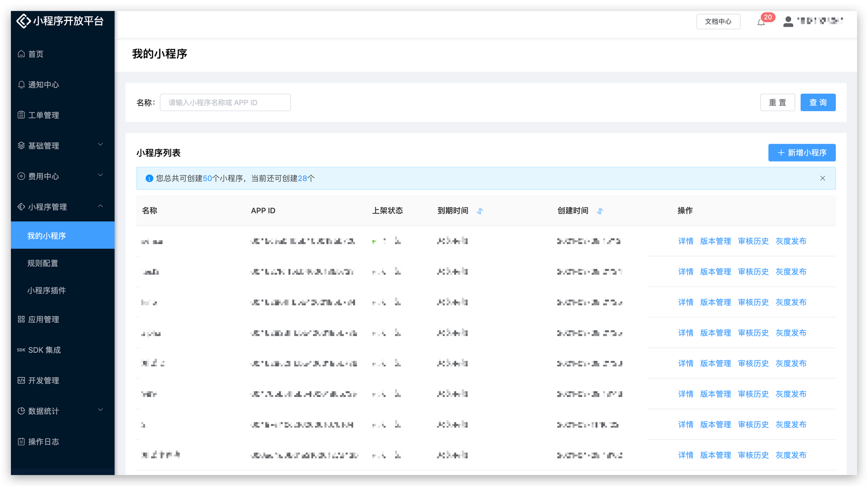
Task: Click the code icon for 开发管理
Action: tap(21, 380)
